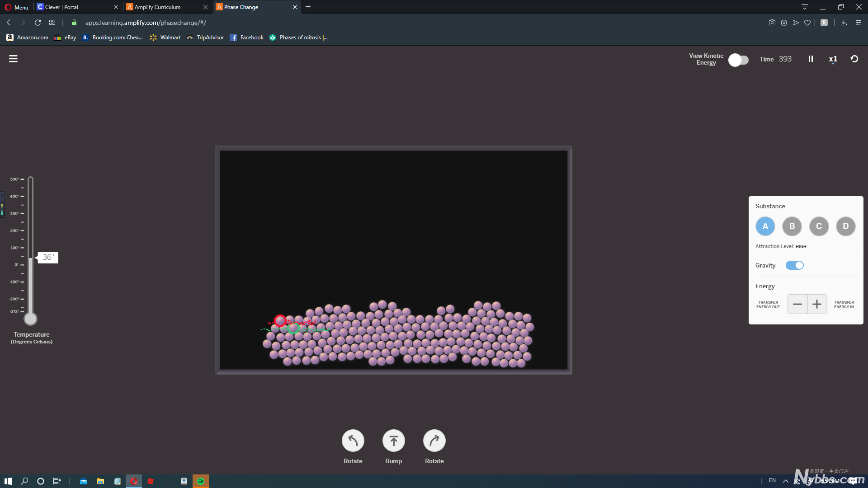Switch to the Amplify Curriculum tab
Viewport: 868px width, 488px height.
pyautogui.click(x=157, y=7)
